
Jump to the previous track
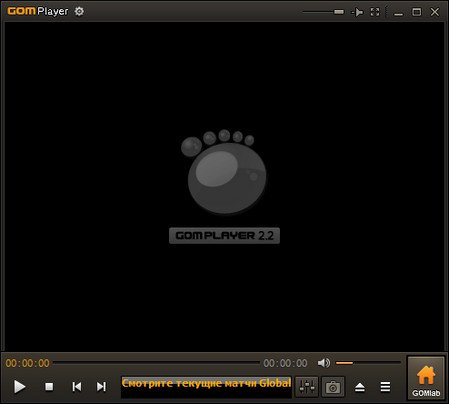click(x=77, y=387)
